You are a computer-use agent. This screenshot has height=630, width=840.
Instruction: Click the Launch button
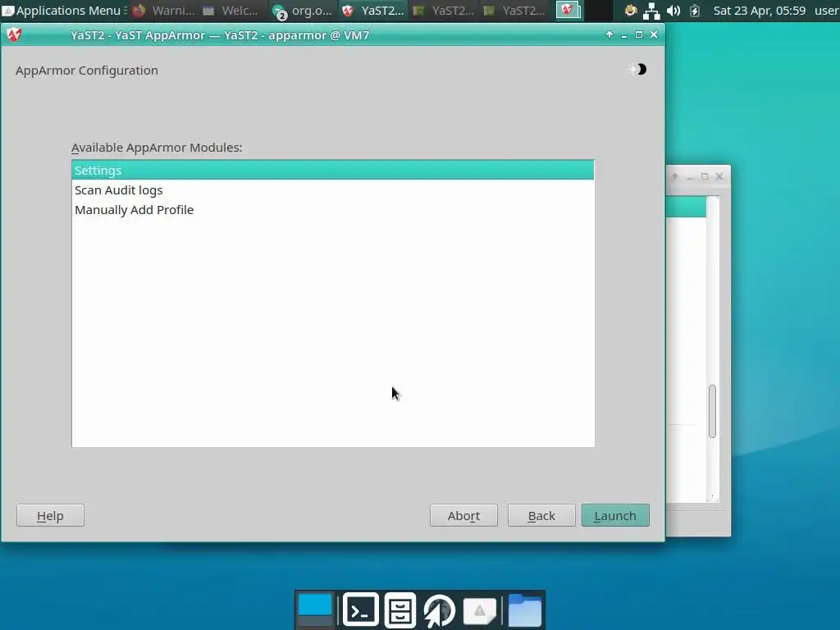615,515
